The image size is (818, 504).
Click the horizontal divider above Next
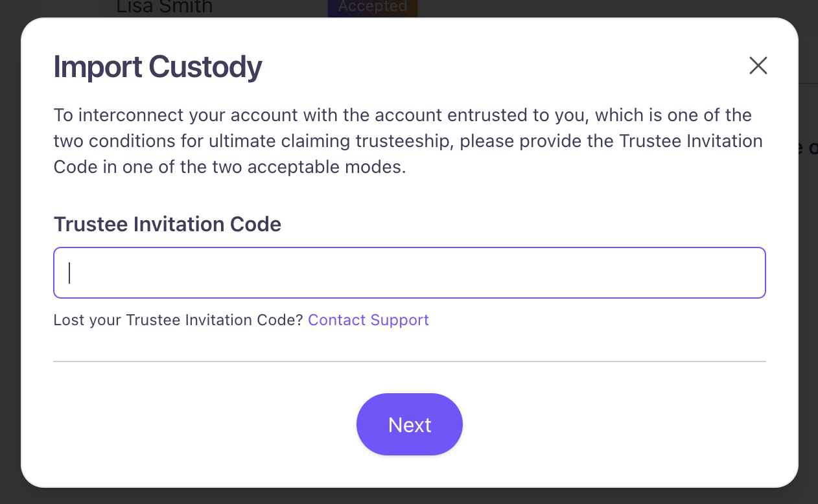click(x=410, y=361)
